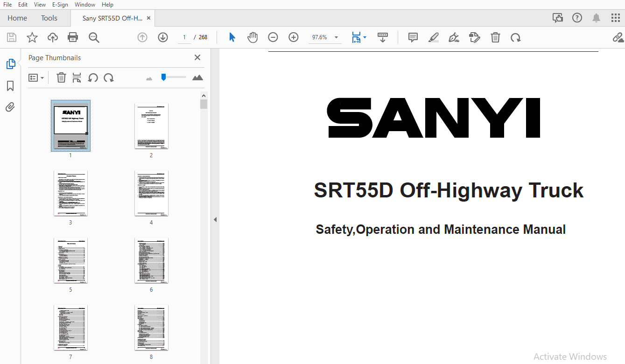The height and width of the screenshot is (364, 625).
Task: Close the Sany SRT55D document tab
Action: pyautogui.click(x=148, y=18)
